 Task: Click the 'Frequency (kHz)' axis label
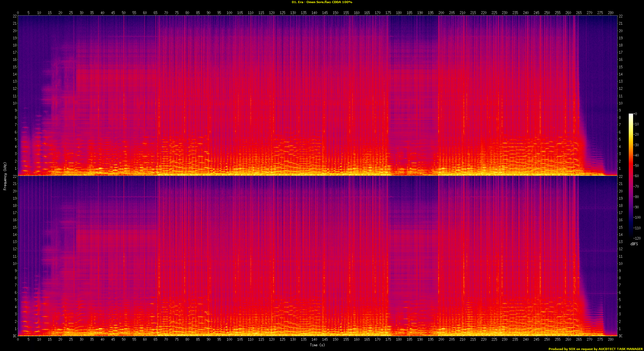click(x=5, y=176)
